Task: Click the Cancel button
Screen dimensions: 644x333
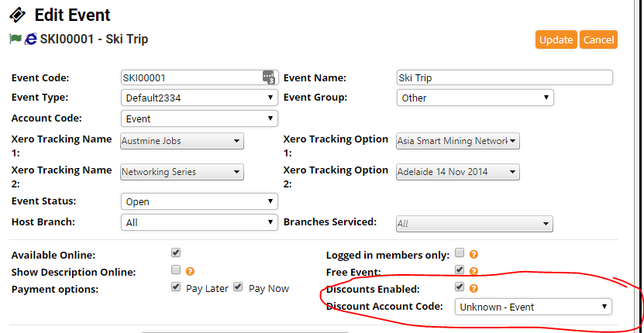Action: 598,39
